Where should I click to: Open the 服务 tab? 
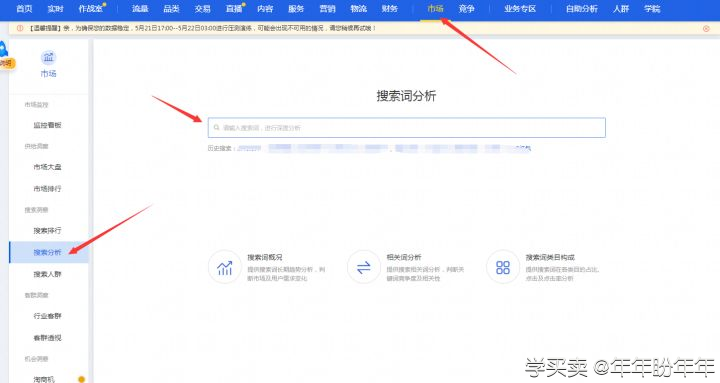(x=296, y=9)
